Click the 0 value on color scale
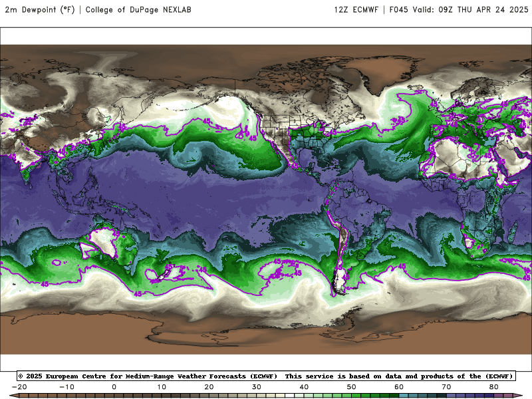Screen dimensions: 532x399 click(x=114, y=387)
